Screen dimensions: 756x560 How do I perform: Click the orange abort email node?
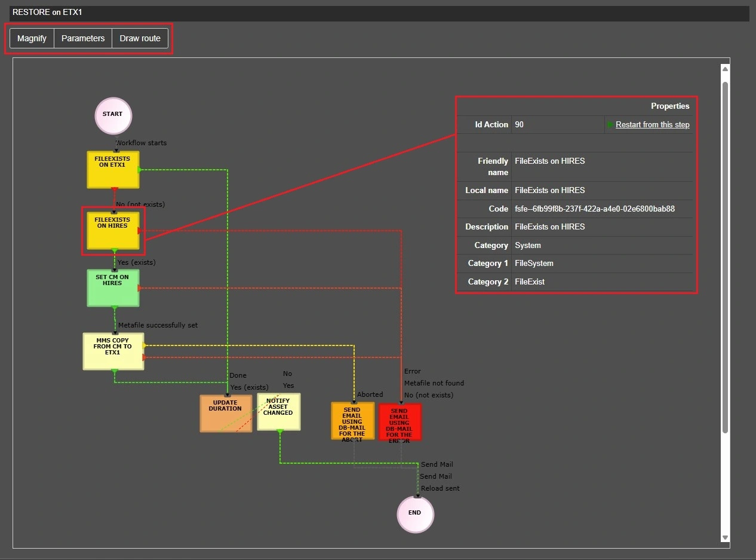(x=352, y=421)
